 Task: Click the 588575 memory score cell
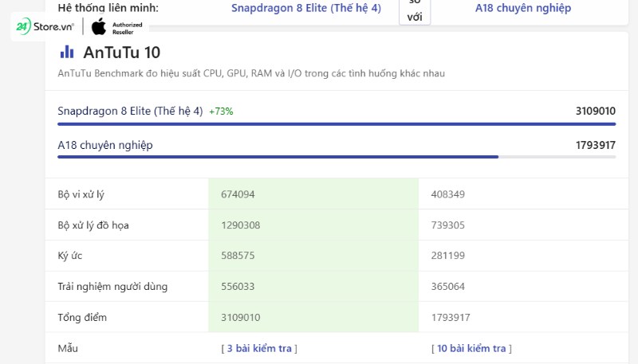(313, 256)
